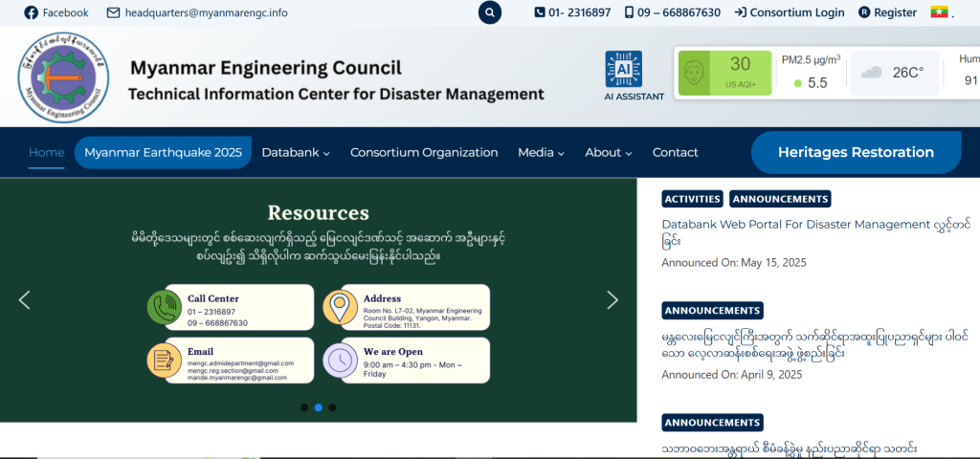This screenshot has width=980, height=459.
Task: Select the second carousel dot
Action: click(x=319, y=407)
